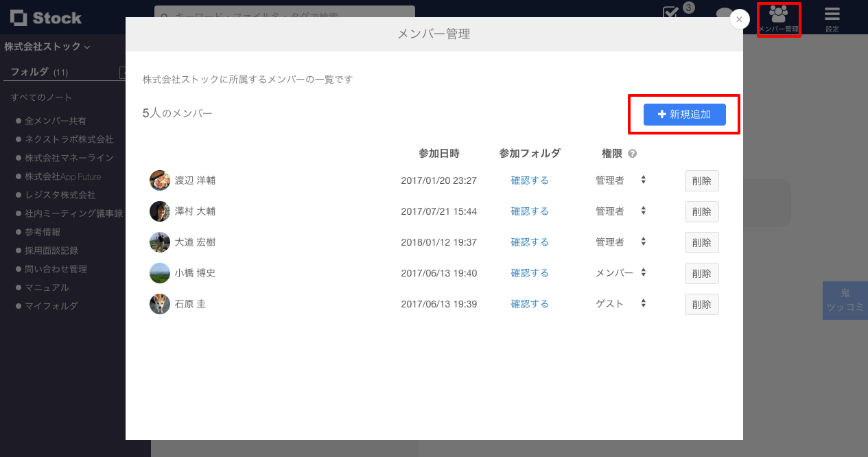The image size is (868, 457).
Task: Open 確認する link for 澤村 大輔
Action: (x=529, y=211)
